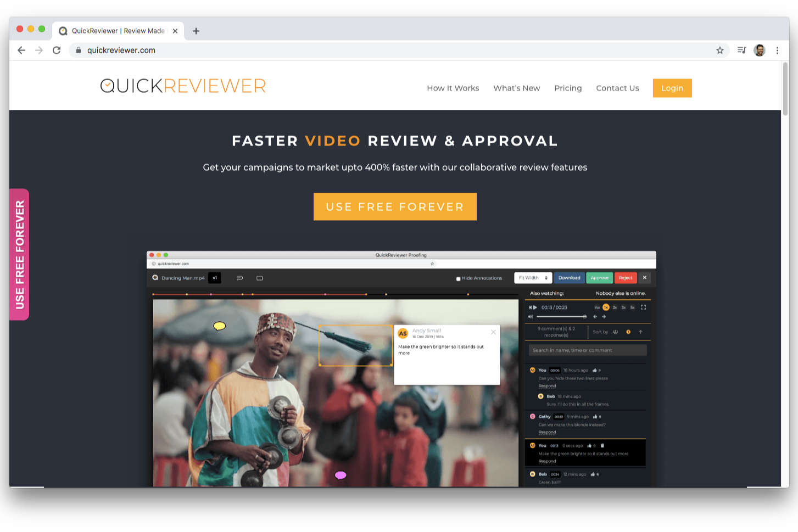Click the blue Download button
798x532 pixels.
pyautogui.click(x=570, y=278)
